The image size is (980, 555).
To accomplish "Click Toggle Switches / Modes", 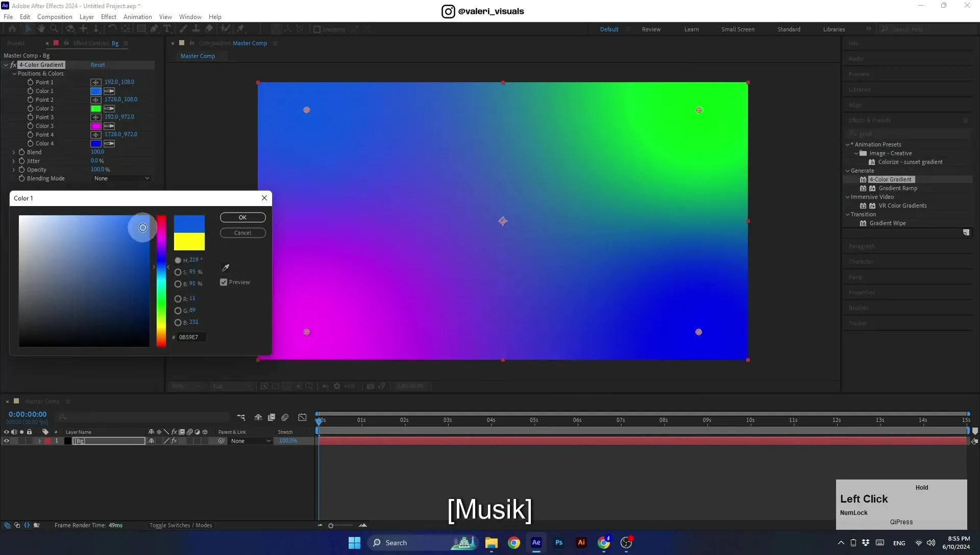I will pyautogui.click(x=181, y=525).
